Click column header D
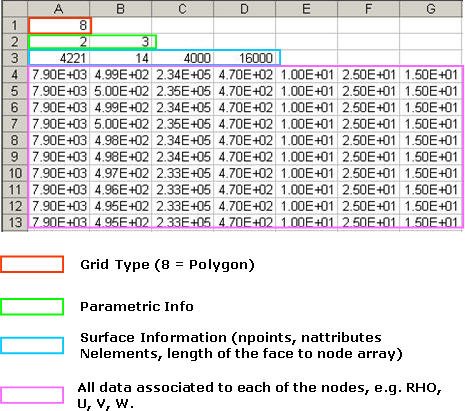 coord(245,9)
